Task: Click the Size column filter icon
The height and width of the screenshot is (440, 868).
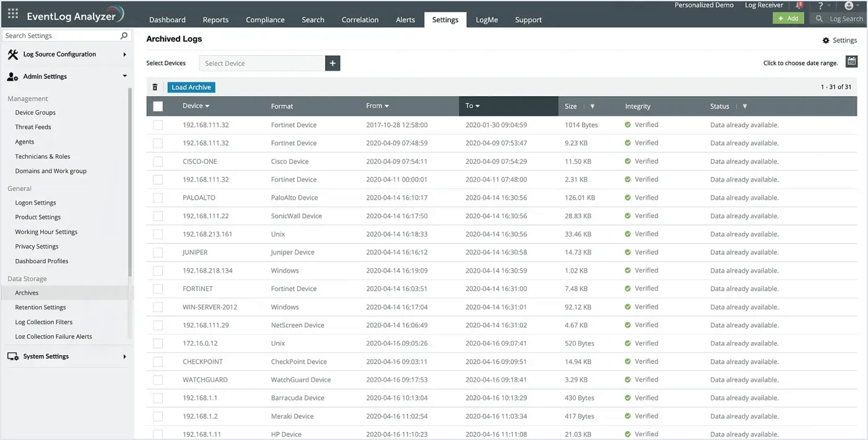Action: (x=592, y=107)
